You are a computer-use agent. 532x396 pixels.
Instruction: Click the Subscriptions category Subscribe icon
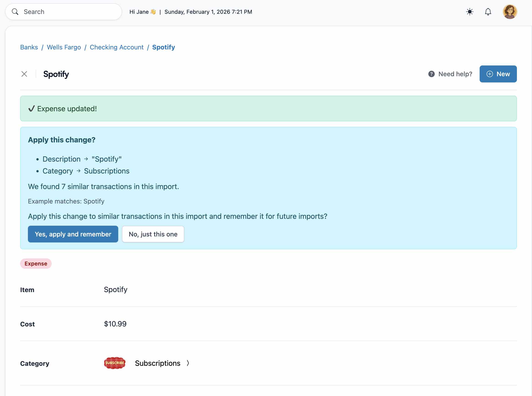(x=114, y=363)
